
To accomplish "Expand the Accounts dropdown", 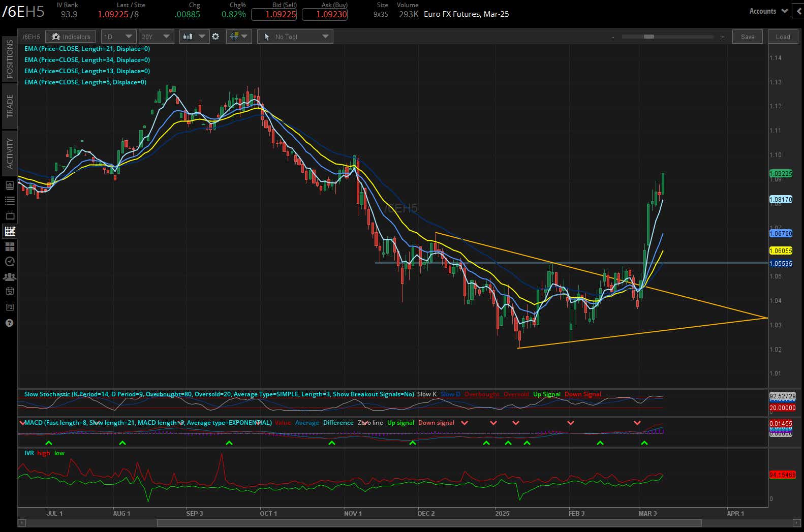I will point(768,11).
